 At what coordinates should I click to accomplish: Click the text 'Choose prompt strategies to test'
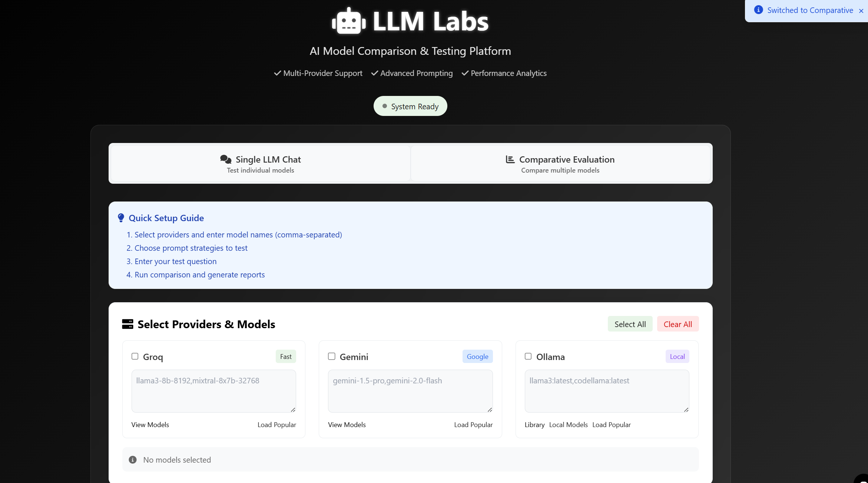tap(191, 248)
